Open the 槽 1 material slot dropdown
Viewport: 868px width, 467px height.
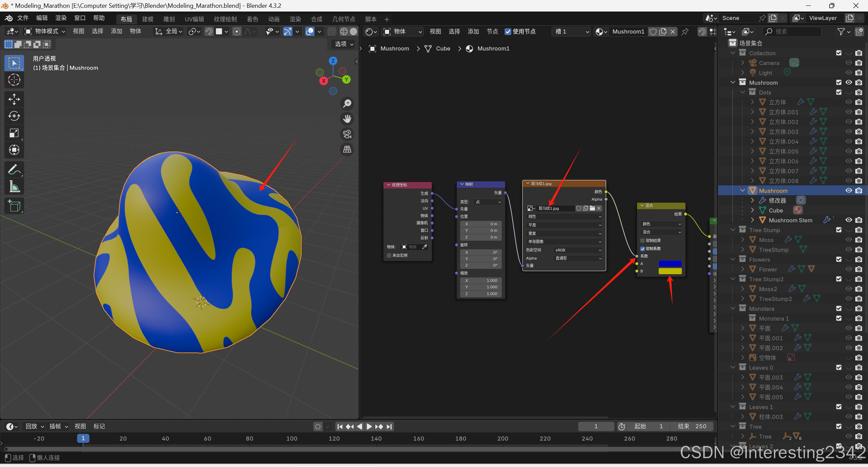[572, 32]
